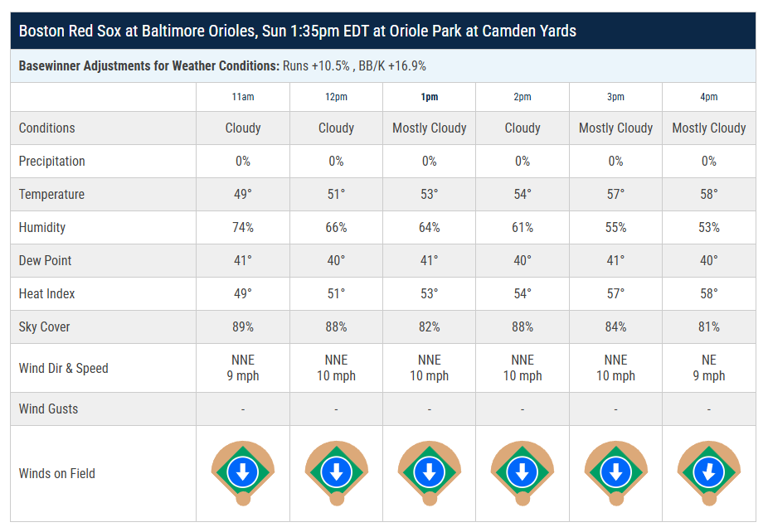Click the Wind Dir & Speed row label

(64, 368)
